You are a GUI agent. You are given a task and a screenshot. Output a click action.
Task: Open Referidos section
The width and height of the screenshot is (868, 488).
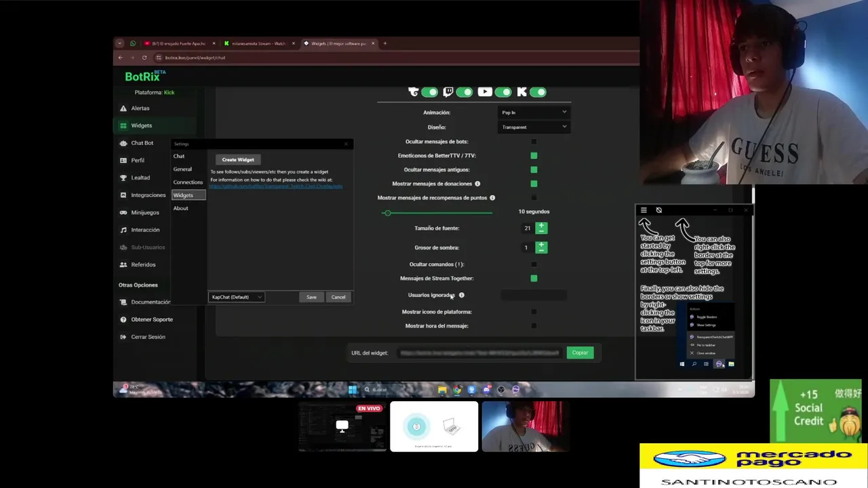(143, 265)
